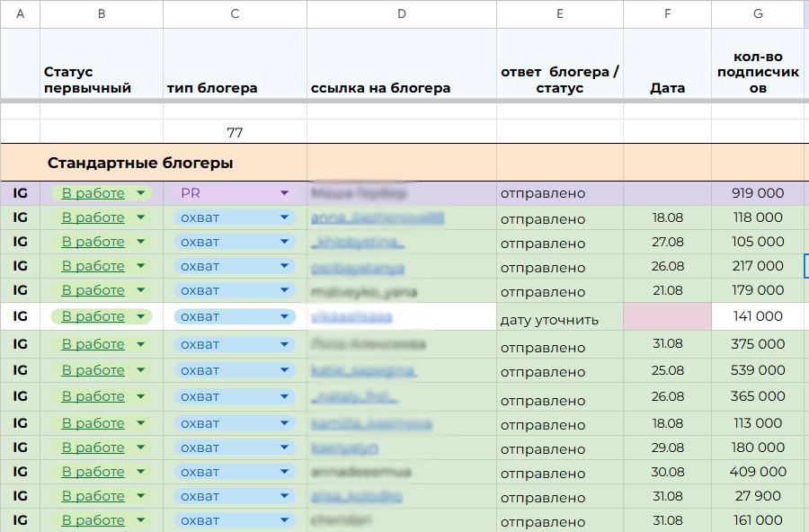Screen dimensions: 809x532
Task: Select the 'кол-во подписчиков' header cell
Action: (757, 72)
